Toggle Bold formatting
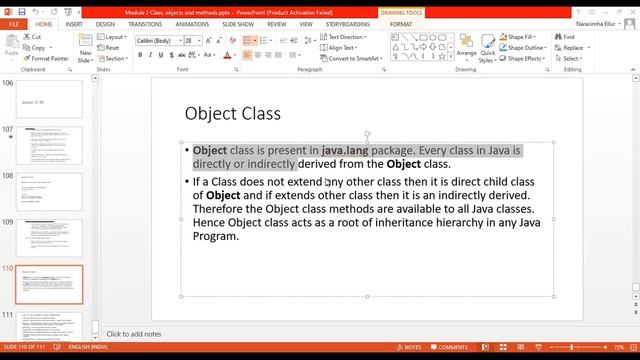This screenshot has height=360, width=640. (140, 55)
